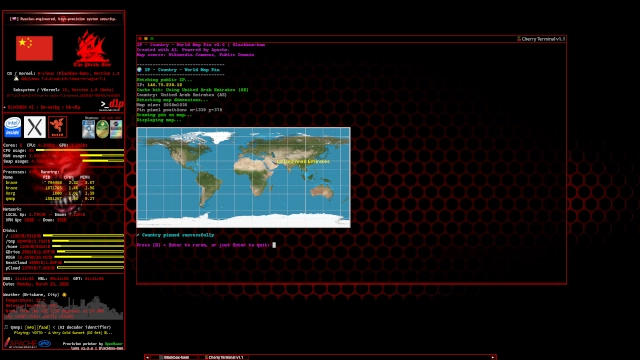Click the terminal input cursor after the quit prompt

(x=274, y=245)
